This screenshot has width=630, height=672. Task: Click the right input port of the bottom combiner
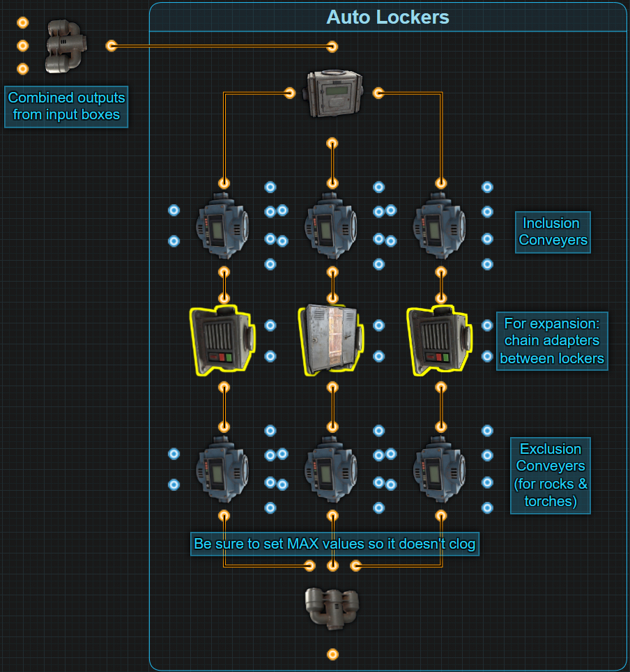[x=355, y=566]
